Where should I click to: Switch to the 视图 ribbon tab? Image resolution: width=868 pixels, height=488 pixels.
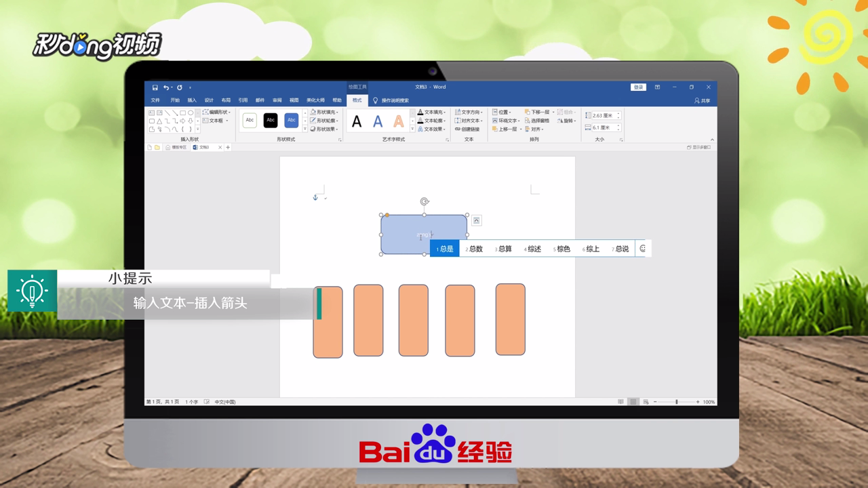[294, 100]
